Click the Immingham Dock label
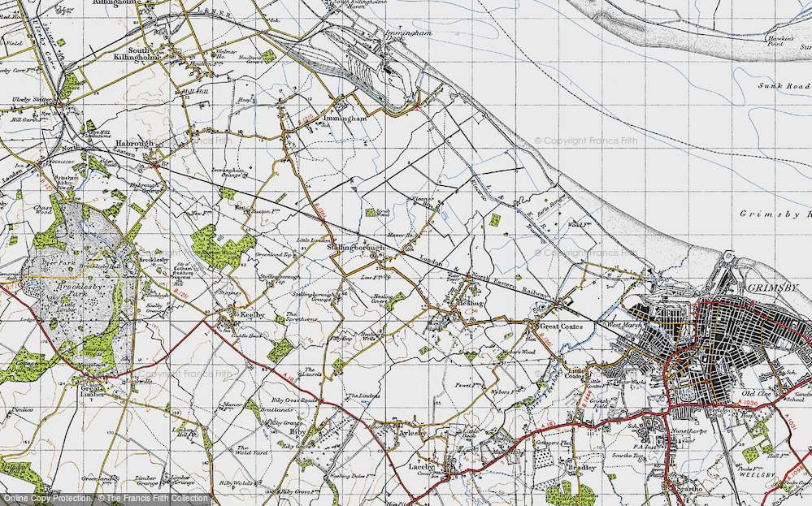This screenshot has width=812, height=506. pyautogui.click(x=408, y=35)
